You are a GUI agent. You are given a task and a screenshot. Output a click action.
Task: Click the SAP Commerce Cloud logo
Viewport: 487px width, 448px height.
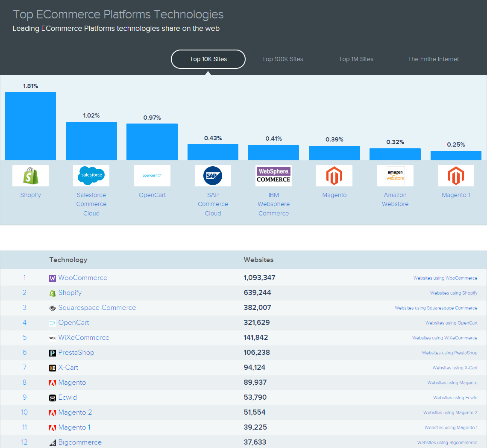(213, 176)
